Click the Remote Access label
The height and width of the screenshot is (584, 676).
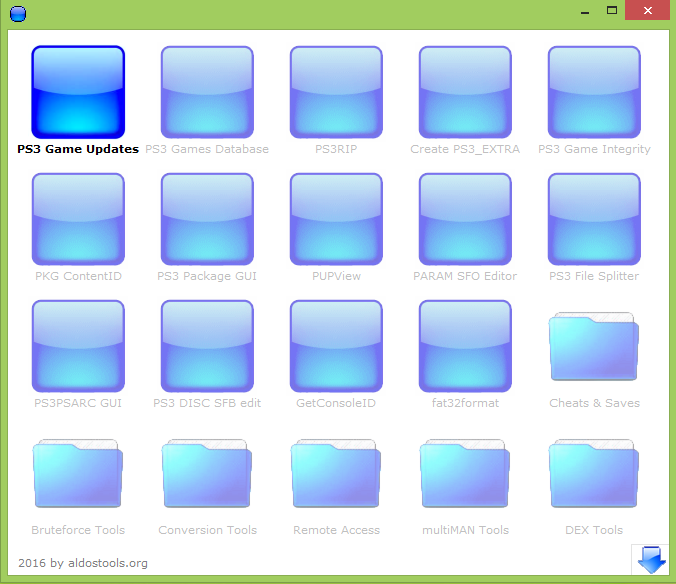pyautogui.click(x=336, y=530)
